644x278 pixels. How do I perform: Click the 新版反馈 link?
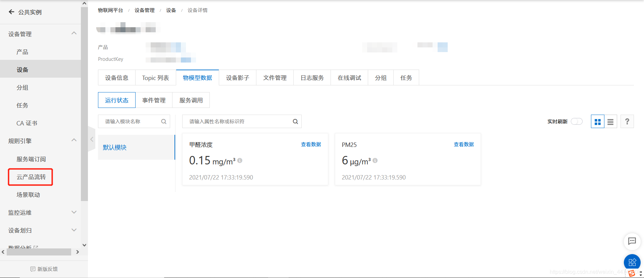pyautogui.click(x=47, y=269)
